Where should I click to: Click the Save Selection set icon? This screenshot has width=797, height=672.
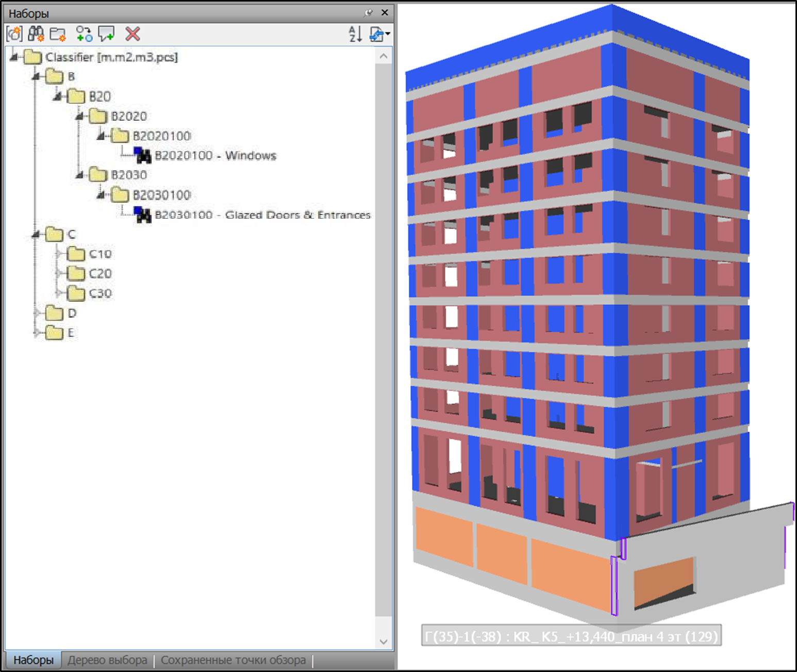tap(14, 34)
